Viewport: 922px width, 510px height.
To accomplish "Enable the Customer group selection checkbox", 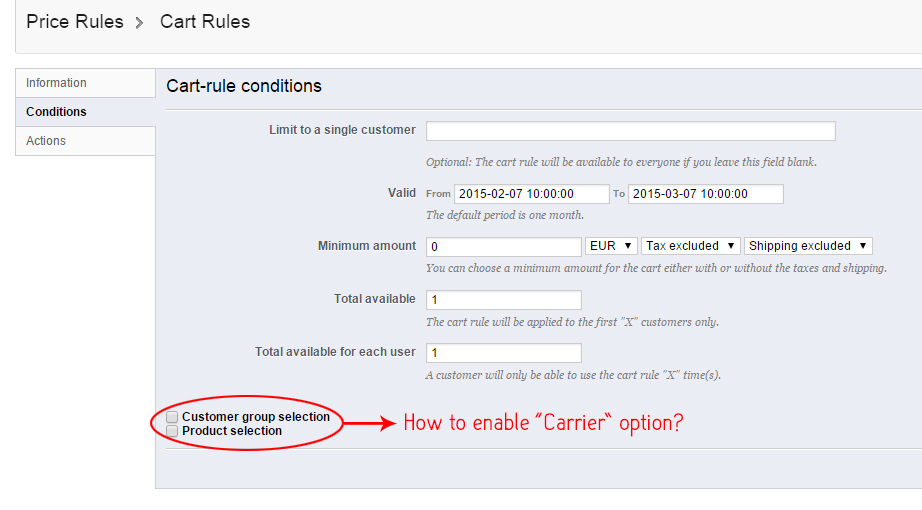I will click(173, 417).
